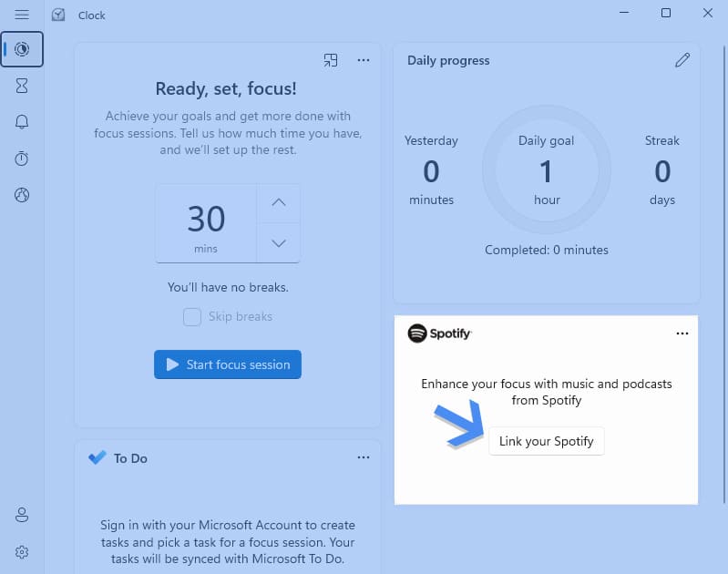Shrink focus timer to compact view
Screen dimensions: 728x574
(331, 60)
